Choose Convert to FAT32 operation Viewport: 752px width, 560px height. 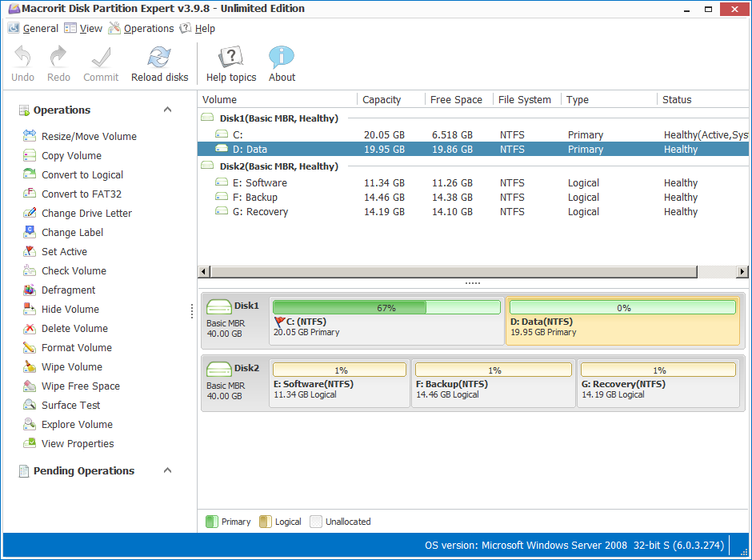tap(72, 194)
